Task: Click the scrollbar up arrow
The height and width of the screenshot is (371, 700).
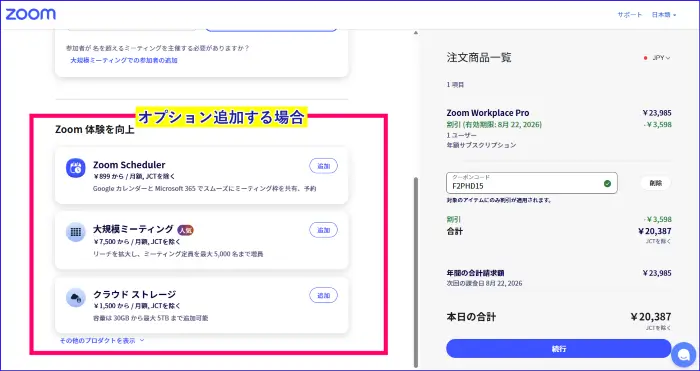Action: click(x=416, y=33)
